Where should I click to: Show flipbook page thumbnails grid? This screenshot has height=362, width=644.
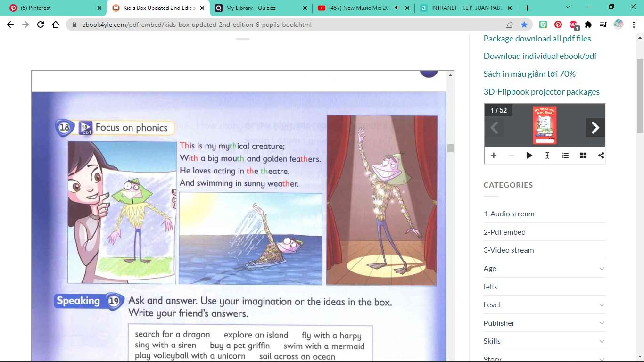[x=583, y=156]
